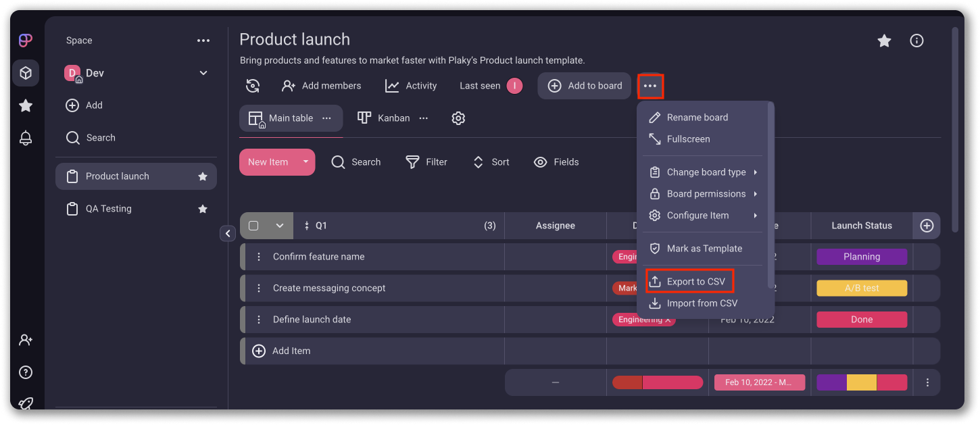Open board settings gear next to Kanban

coord(458,118)
